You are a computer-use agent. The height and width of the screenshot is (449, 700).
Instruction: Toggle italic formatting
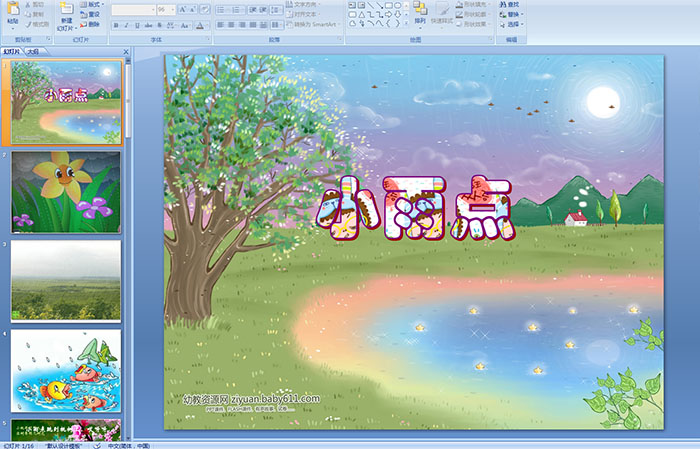pos(126,25)
